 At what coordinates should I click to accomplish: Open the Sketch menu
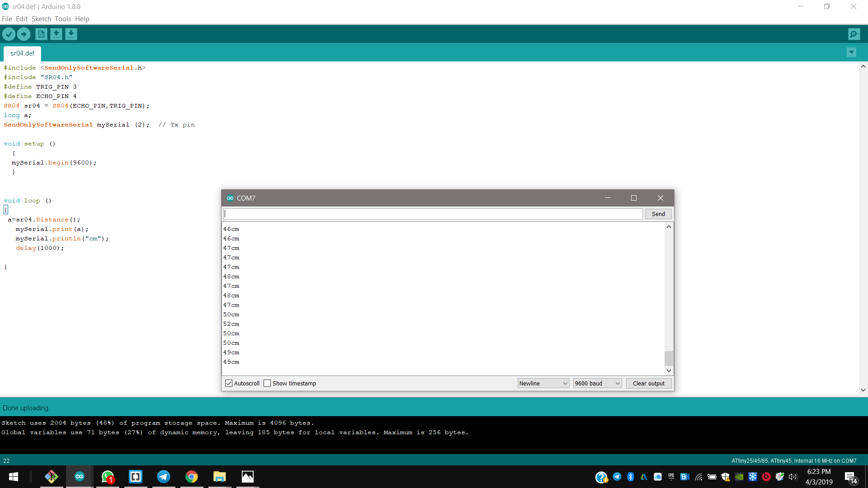pyautogui.click(x=41, y=19)
